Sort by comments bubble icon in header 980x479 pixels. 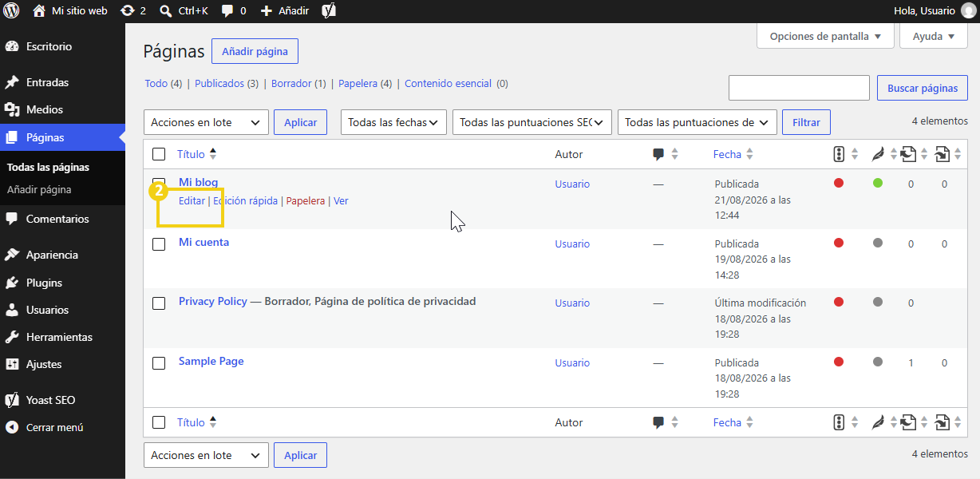(x=658, y=154)
